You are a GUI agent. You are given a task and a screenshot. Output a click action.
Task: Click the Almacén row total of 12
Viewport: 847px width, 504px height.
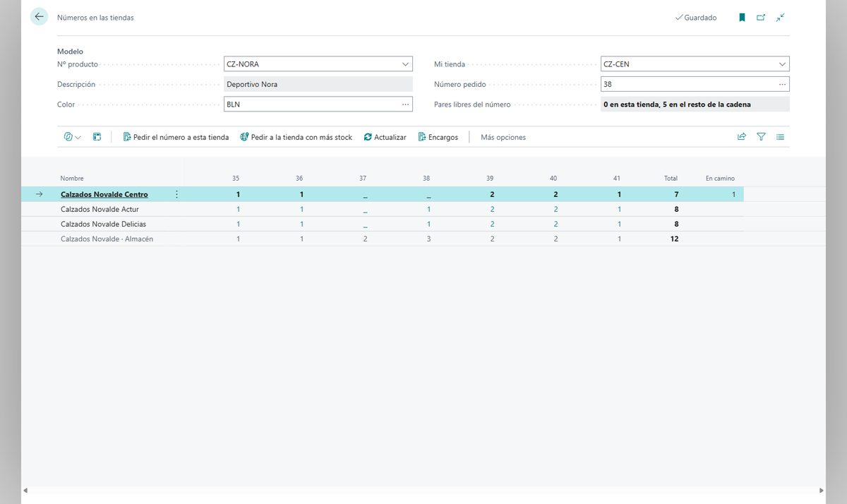[674, 239]
